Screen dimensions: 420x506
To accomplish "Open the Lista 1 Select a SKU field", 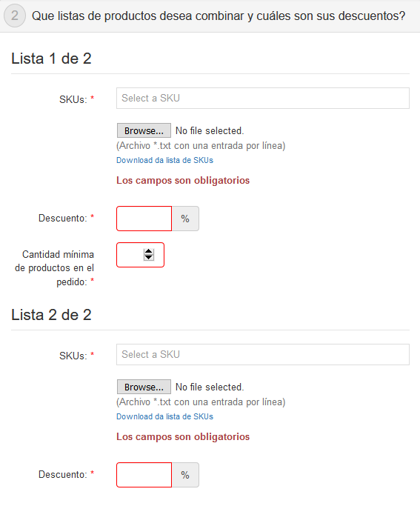I will [x=262, y=98].
